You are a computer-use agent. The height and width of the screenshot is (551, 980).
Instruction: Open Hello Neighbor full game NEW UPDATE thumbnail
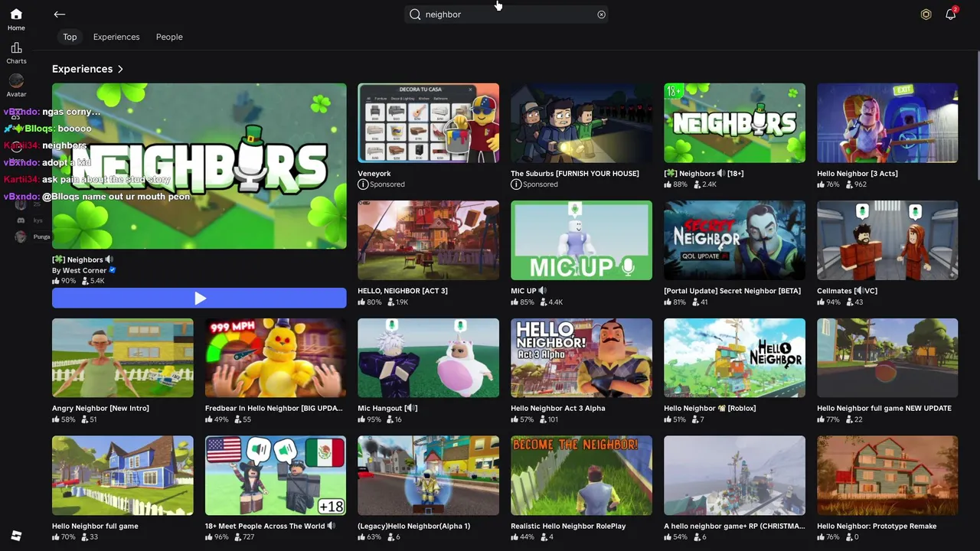pyautogui.click(x=887, y=358)
